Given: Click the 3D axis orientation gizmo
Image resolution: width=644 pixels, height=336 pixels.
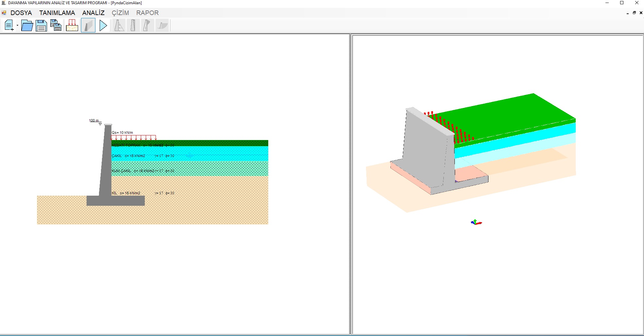Looking at the screenshot, I should (x=476, y=222).
